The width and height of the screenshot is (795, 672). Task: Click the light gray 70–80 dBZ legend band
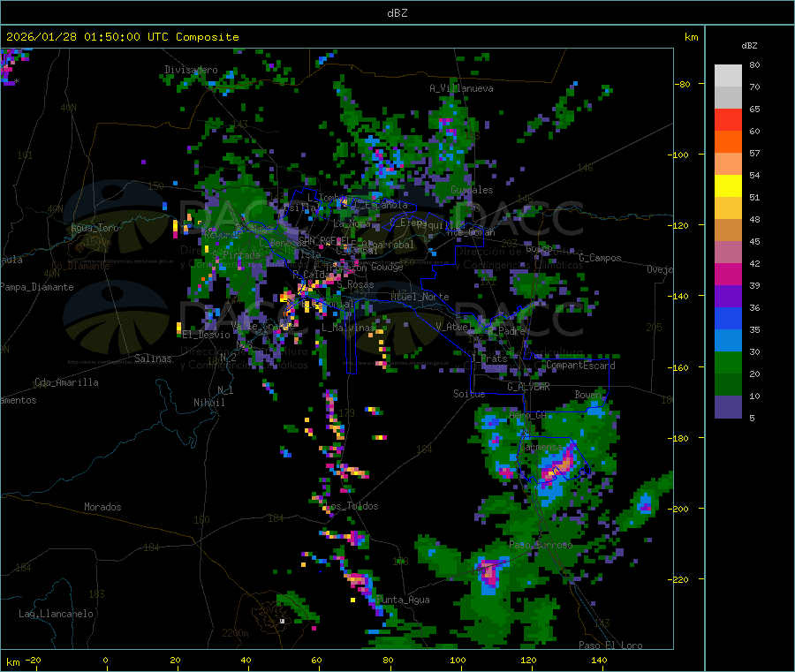point(728,76)
